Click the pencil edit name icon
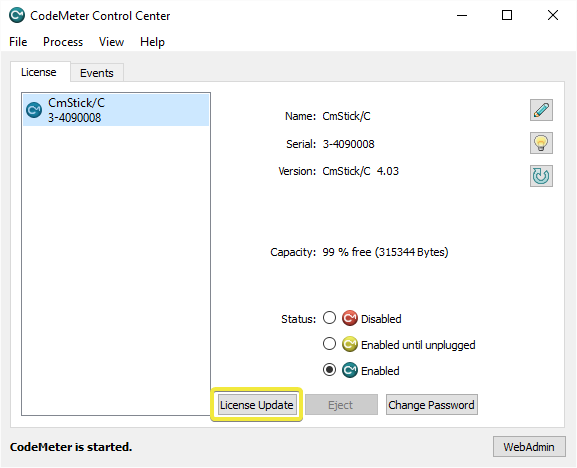The height and width of the screenshot is (468, 577). (x=541, y=110)
